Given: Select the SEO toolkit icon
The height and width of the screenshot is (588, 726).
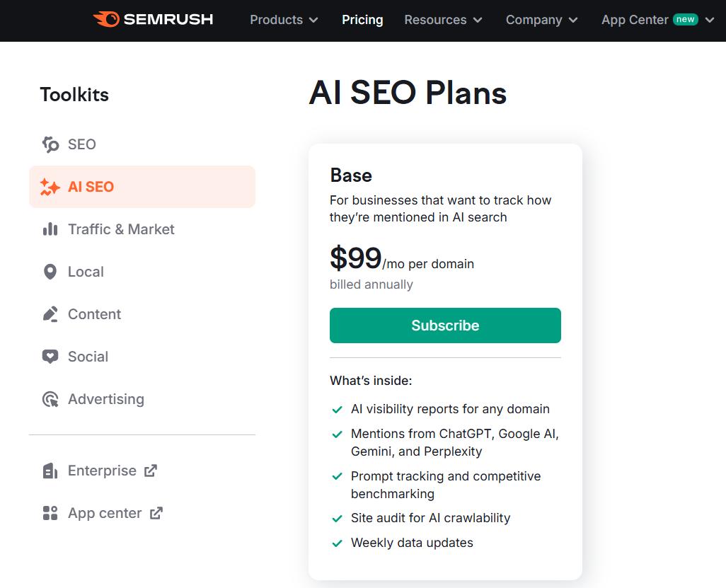Looking at the screenshot, I should [x=50, y=144].
